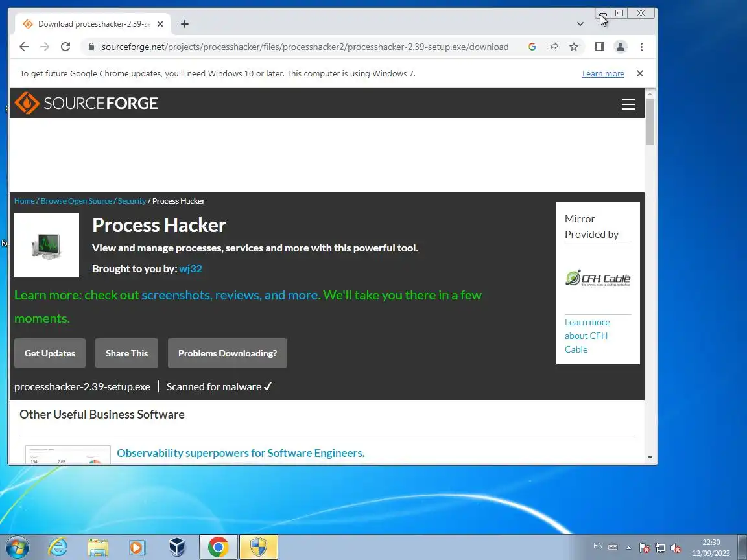Click the padlock site info icon
Screen dimensions: 747x560
point(91,47)
